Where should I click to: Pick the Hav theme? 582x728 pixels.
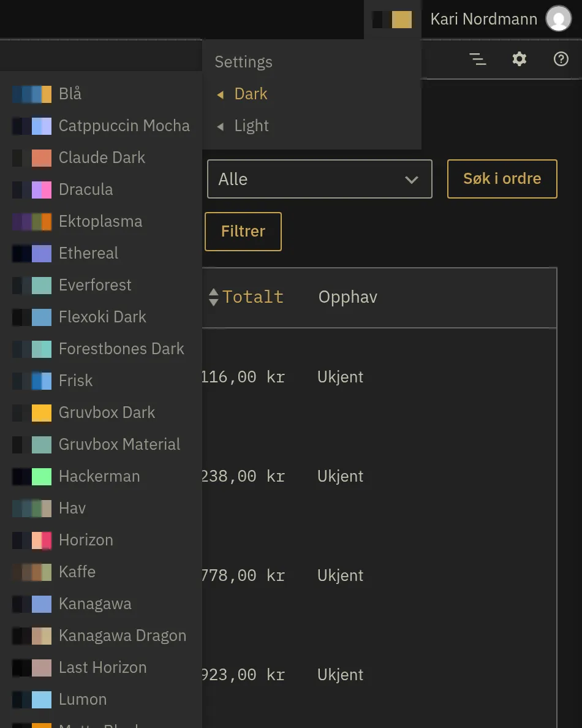(x=100, y=509)
